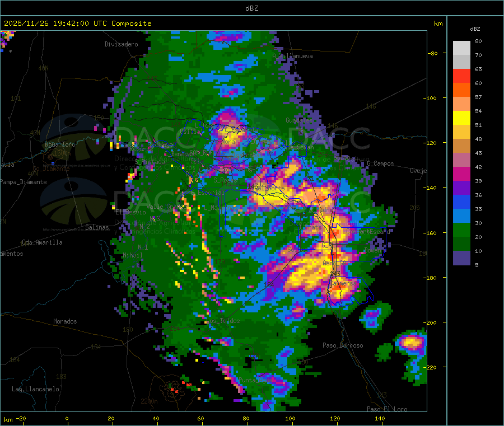Click the 'dBZ' heading above the color legend
Image resolution: width=504 pixels, height=426 pixels.
click(x=475, y=29)
